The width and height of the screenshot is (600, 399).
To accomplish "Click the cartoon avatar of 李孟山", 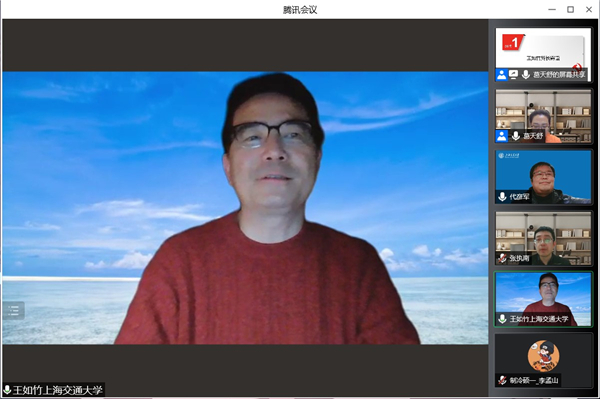I will 543,356.
